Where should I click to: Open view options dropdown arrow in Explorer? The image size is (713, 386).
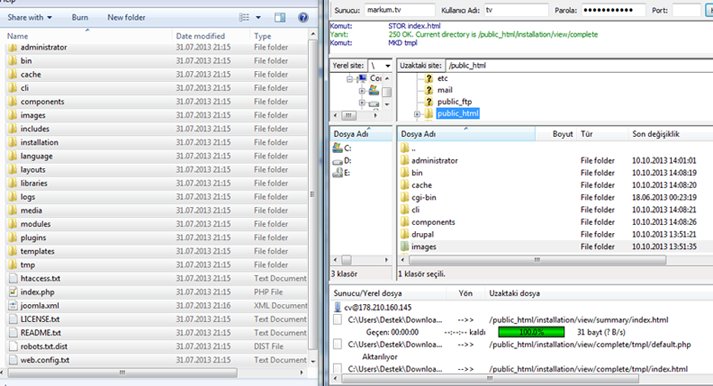[258, 17]
